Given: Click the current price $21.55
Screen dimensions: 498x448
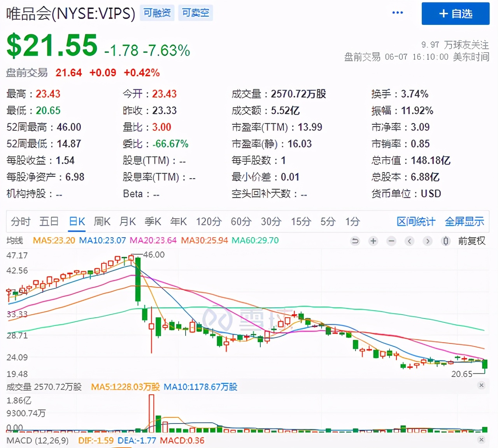Looking at the screenshot, I should tap(52, 45).
